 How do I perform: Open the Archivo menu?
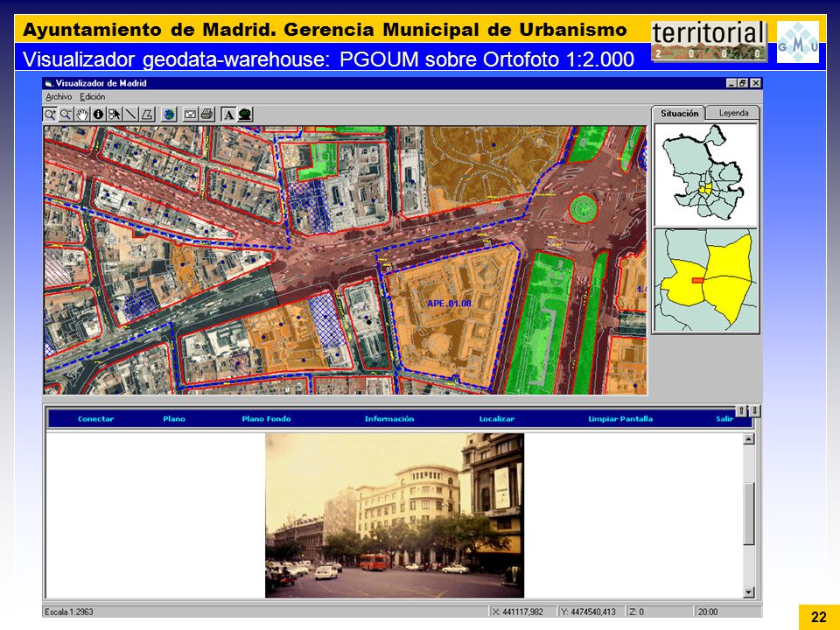[x=59, y=97]
